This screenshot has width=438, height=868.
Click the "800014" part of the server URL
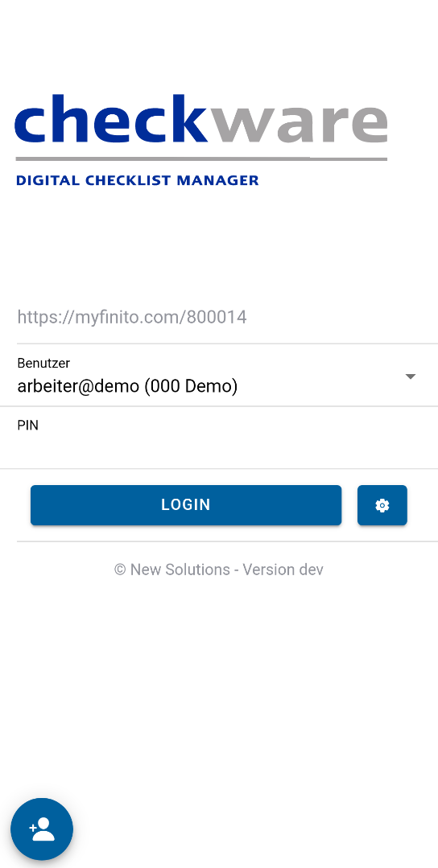click(217, 317)
